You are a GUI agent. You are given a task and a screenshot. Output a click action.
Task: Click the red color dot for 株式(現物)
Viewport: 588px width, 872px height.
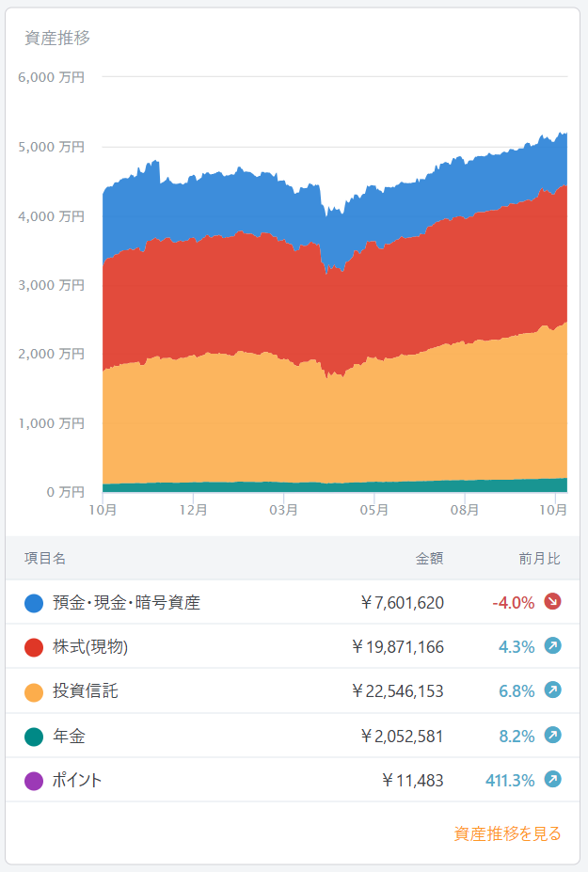coord(34,647)
